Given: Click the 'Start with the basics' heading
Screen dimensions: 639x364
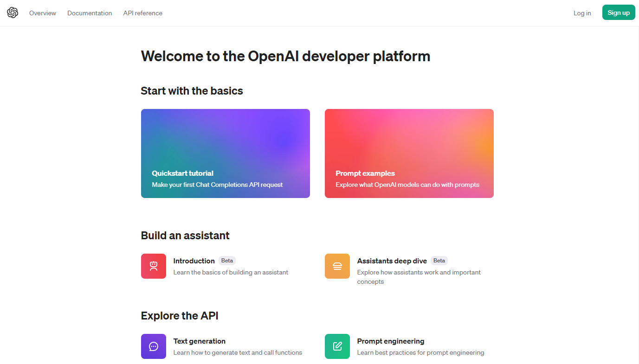Looking at the screenshot, I should pos(192,90).
